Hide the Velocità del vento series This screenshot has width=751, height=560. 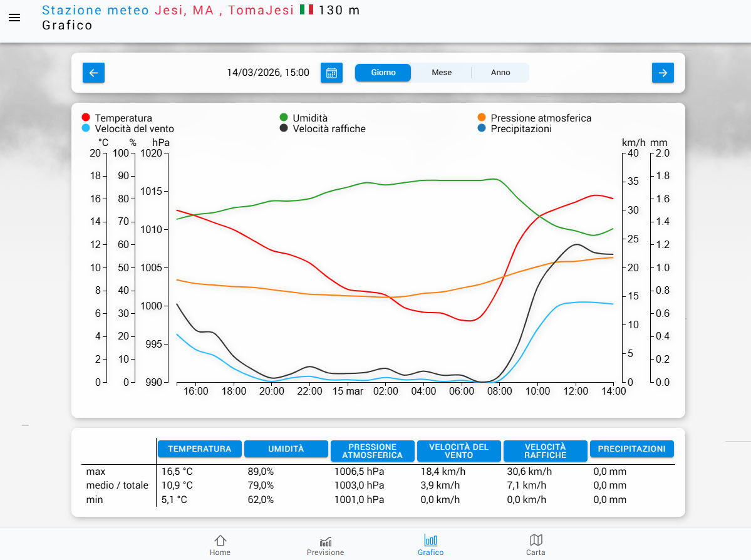point(134,128)
